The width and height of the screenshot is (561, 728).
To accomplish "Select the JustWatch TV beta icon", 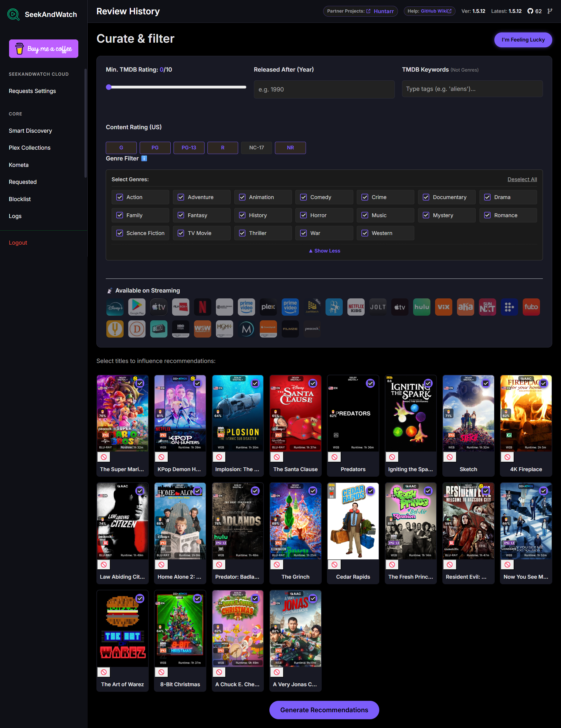I will pyautogui.click(x=312, y=307).
